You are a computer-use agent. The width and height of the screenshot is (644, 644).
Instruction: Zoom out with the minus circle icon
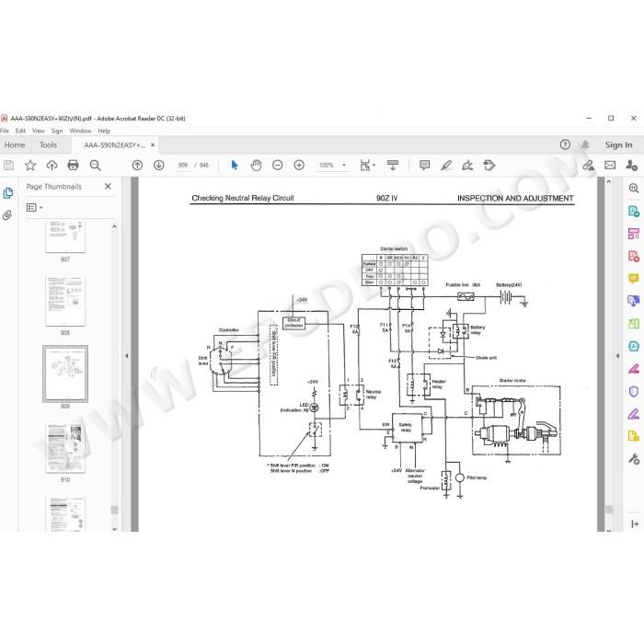pyautogui.click(x=278, y=165)
